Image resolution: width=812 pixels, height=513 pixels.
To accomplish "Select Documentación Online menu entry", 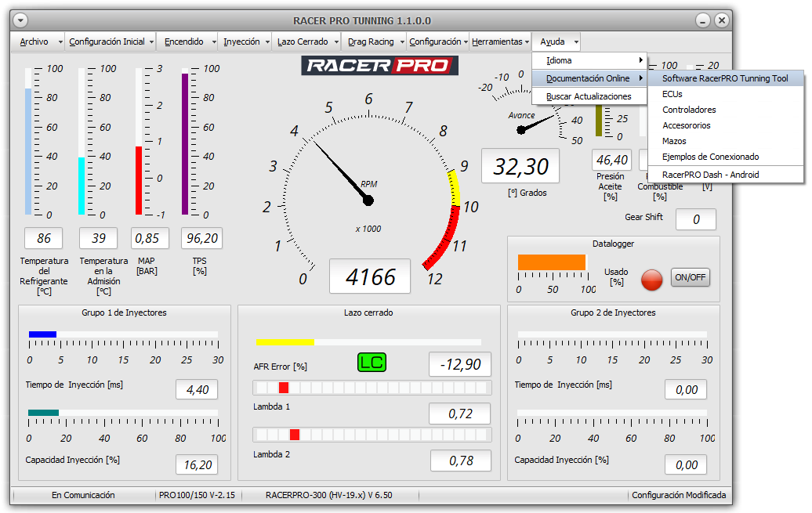I will point(590,78).
